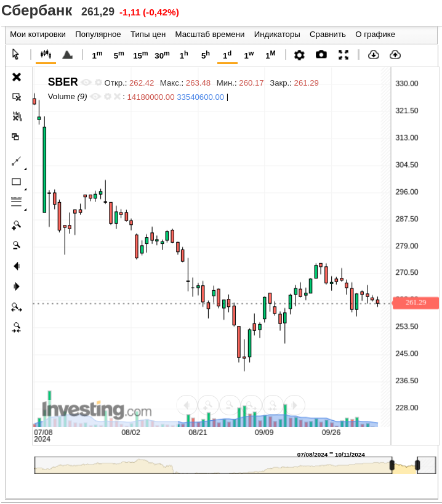Open the Типы цен menu

pos(148,35)
